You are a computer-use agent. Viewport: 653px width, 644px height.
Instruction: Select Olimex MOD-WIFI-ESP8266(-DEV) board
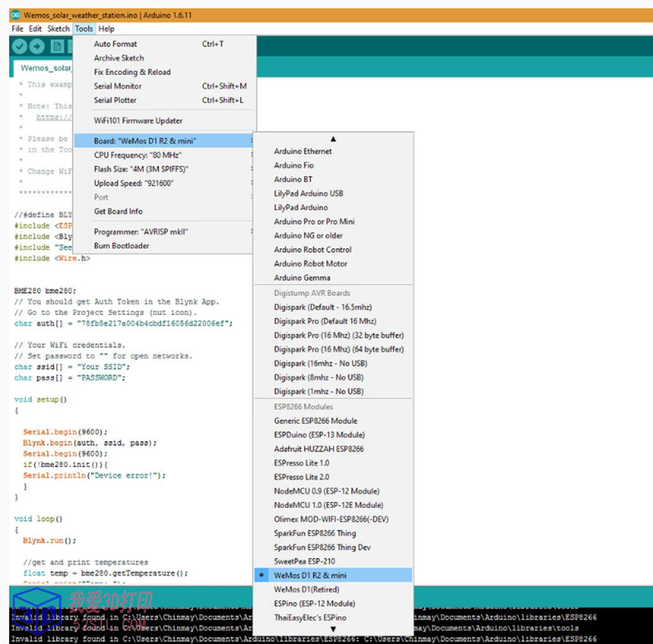pos(333,519)
